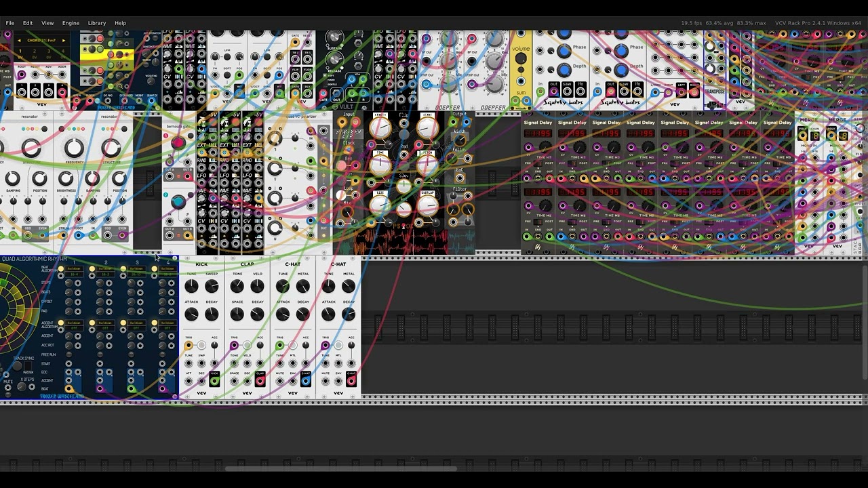Toggle PRE/POST switch on first Signal Delay bottom row
The width and height of the screenshot is (868, 488).
pos(537,222)
